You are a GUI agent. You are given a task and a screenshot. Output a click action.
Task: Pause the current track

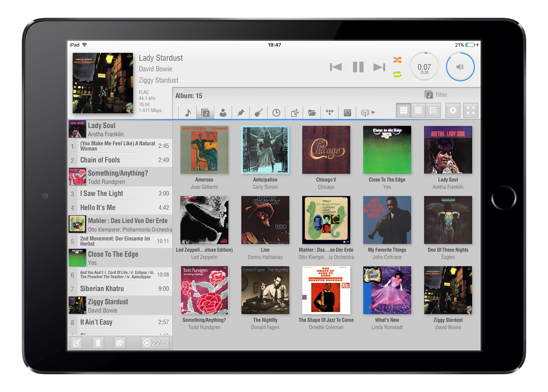coord(358,67)
